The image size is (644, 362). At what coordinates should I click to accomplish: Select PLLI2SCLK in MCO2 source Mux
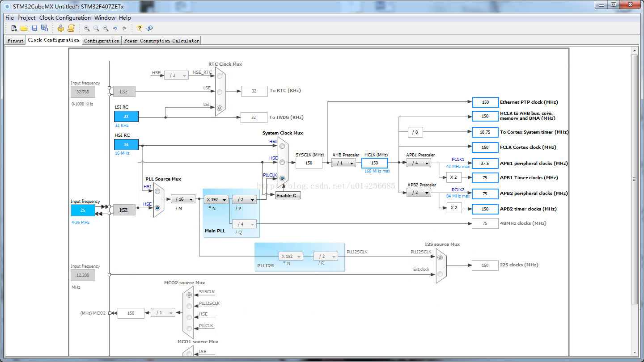(189, 306)
